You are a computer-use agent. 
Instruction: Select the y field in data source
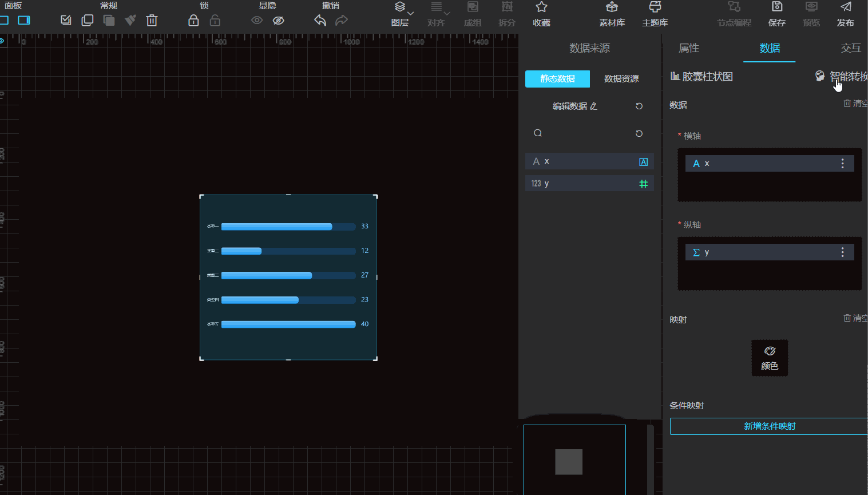coord(589,184)
